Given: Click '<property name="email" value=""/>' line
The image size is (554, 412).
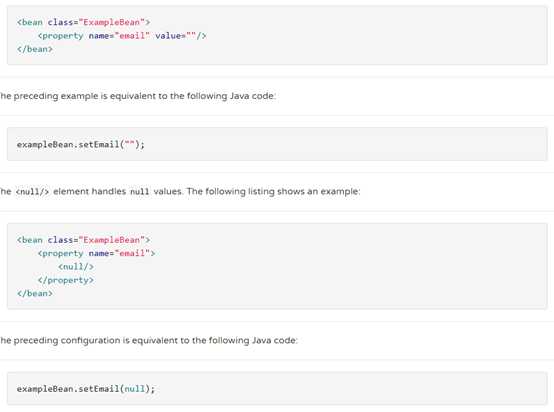Looking at the screenshot, I should (122, 36).
